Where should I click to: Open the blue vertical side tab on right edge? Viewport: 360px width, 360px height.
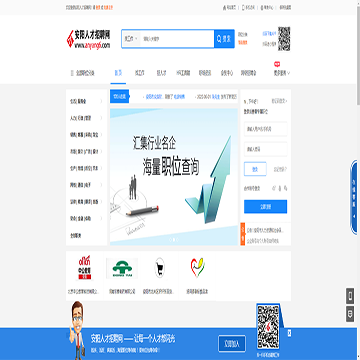click(355, 197)
